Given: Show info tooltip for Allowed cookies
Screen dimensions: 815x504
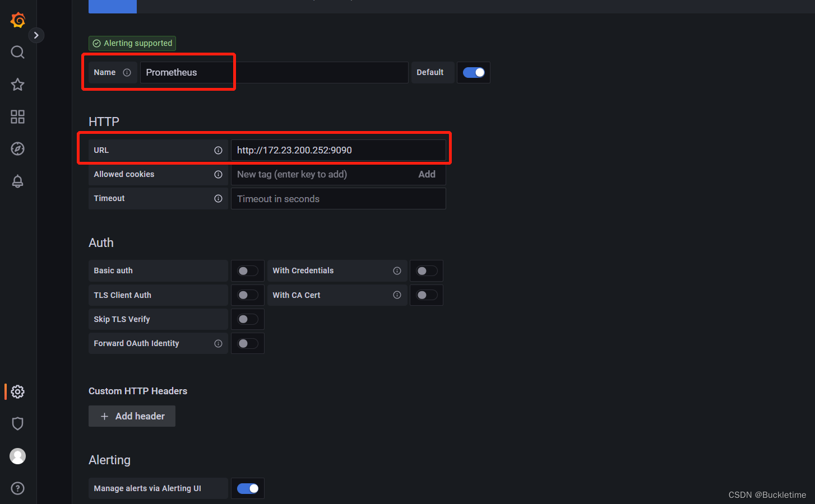Looking at the screenshot, I should 219,174.
